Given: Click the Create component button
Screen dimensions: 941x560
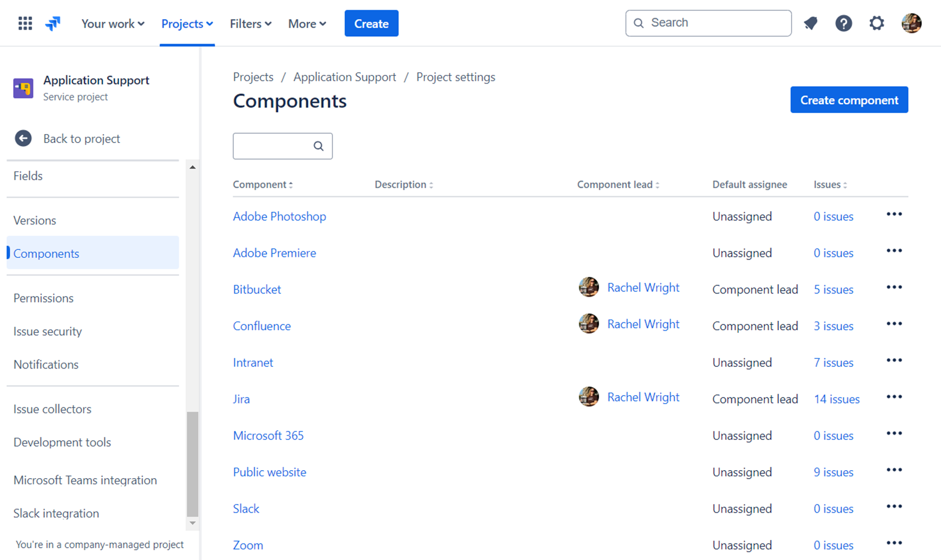Looking at the screenshot, I should click(849, 99).
